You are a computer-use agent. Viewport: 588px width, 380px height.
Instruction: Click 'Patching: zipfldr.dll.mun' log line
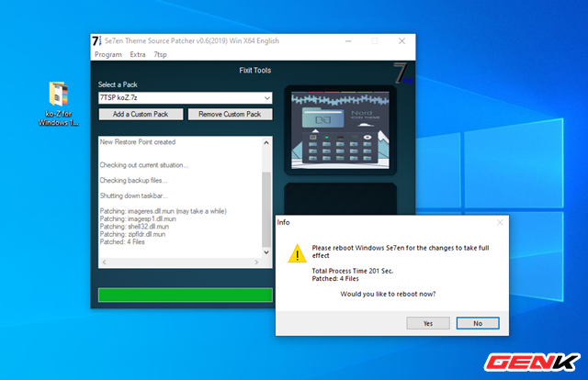pos(132,234)
